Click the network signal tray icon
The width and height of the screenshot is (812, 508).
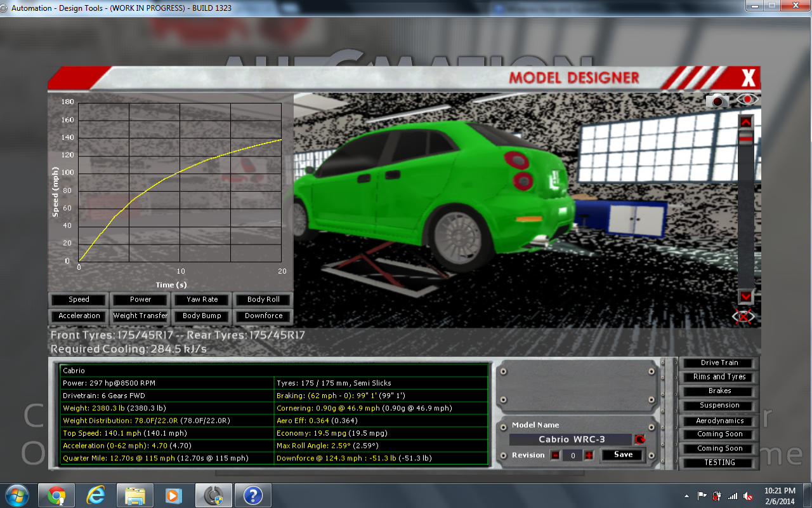pyautogui.click(x=733, y=496)
